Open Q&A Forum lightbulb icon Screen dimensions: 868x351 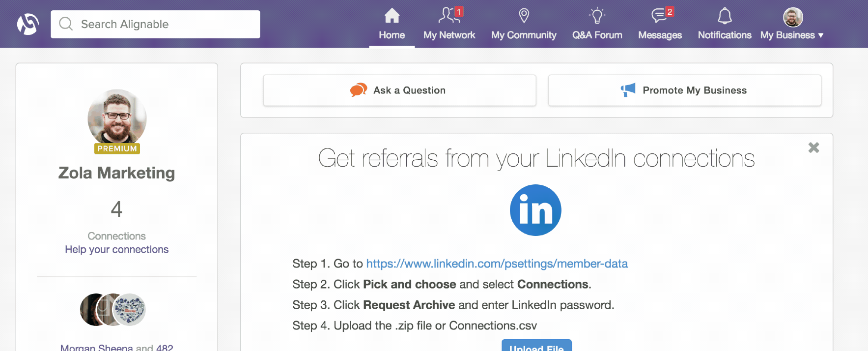tap(597, 16)
